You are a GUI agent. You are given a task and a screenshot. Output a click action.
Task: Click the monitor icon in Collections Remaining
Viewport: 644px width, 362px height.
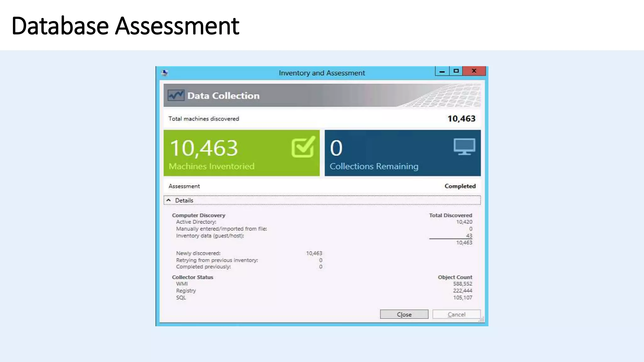coord(464,147)
